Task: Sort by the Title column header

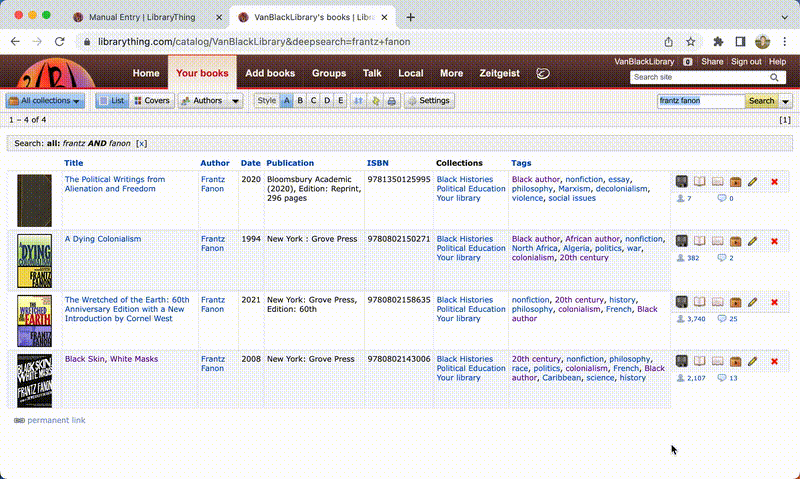Action: 73,163
